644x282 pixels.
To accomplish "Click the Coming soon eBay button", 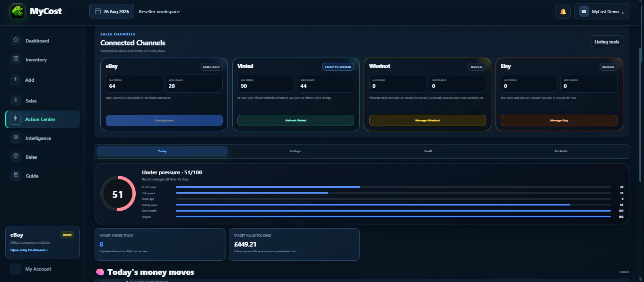I will [x=164, y=120].
